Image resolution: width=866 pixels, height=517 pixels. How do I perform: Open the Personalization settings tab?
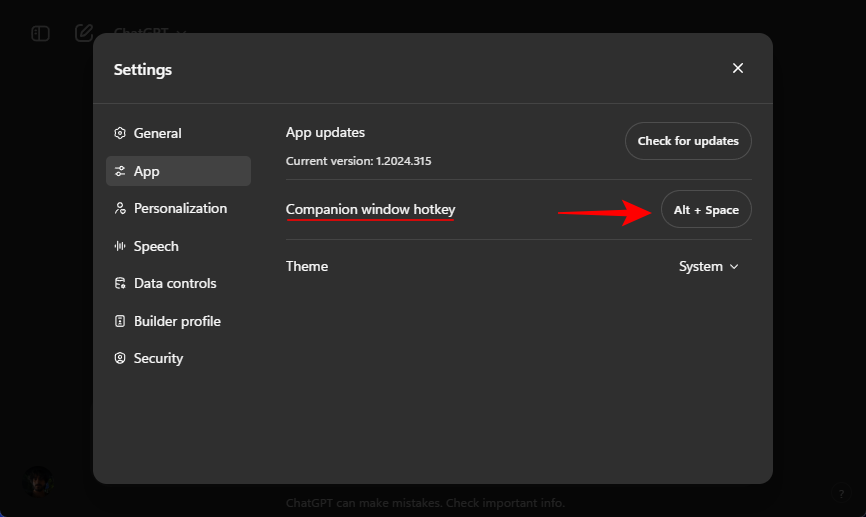(178, 208)
